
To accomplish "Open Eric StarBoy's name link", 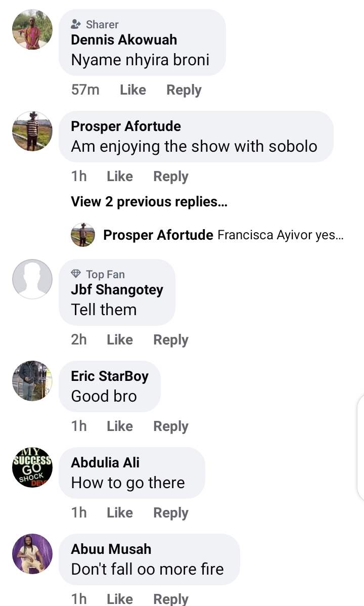I will point(110,376).
